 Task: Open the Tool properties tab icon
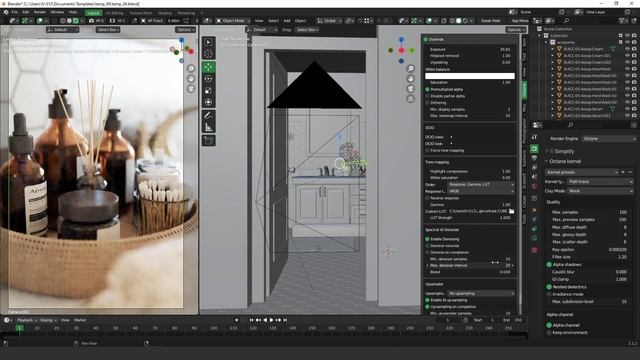[x=534, y=137]
